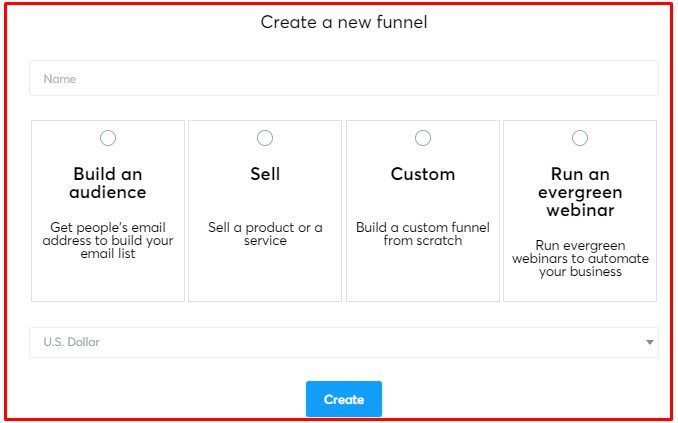
Task: Click the Build an audience heading
Action: click(108, 183)
